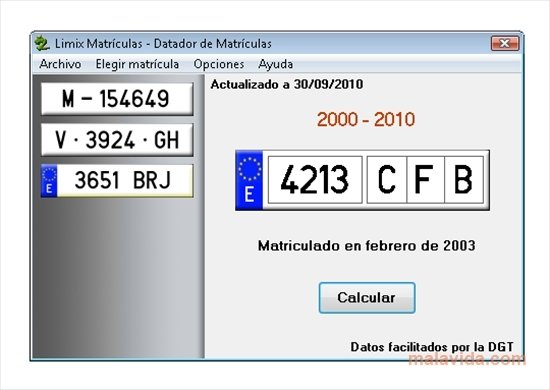Select the V · 3924 · GH plate format
550x390 pixels.
click(117, 140)
